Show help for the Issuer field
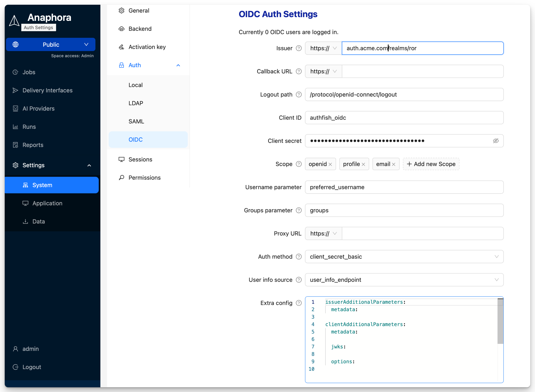535x392 pixels. [x=298, y=48]
